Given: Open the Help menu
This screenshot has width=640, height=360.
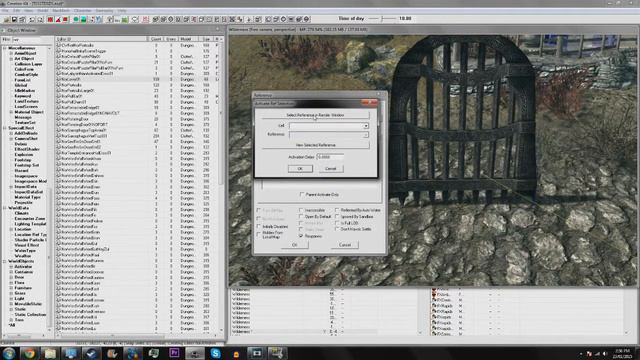Looking at the screenshot, I should click(x=122, y=11).
